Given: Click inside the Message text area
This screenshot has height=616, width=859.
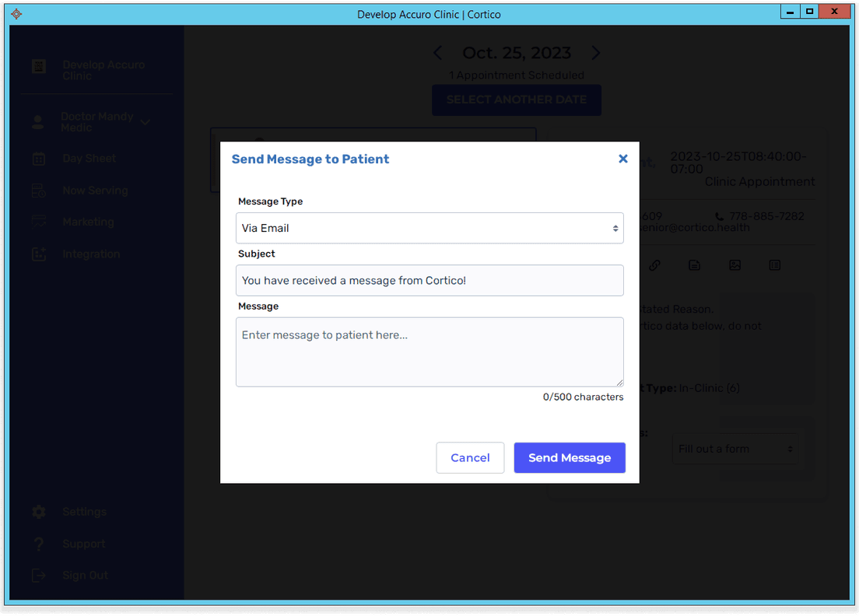Looking at the screenshot, I should coord(429,352).
